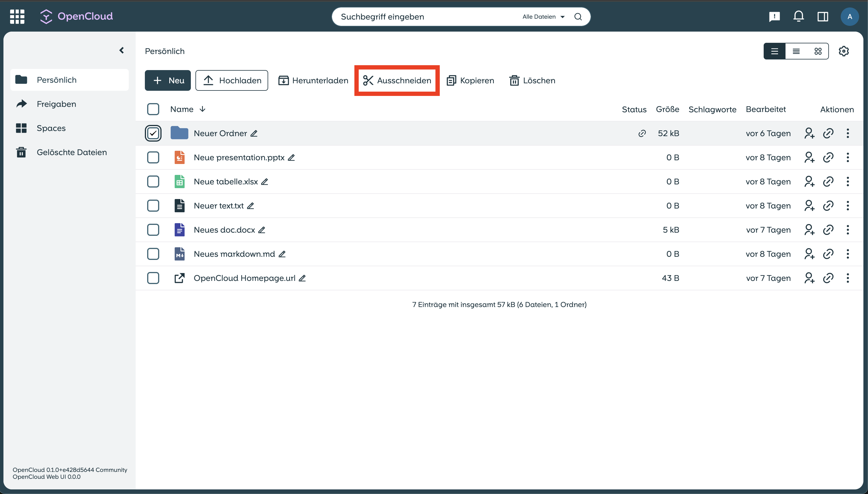Collapse the left navigation sidebar
This screenshot has height=494, width=868.
(122, 51)
